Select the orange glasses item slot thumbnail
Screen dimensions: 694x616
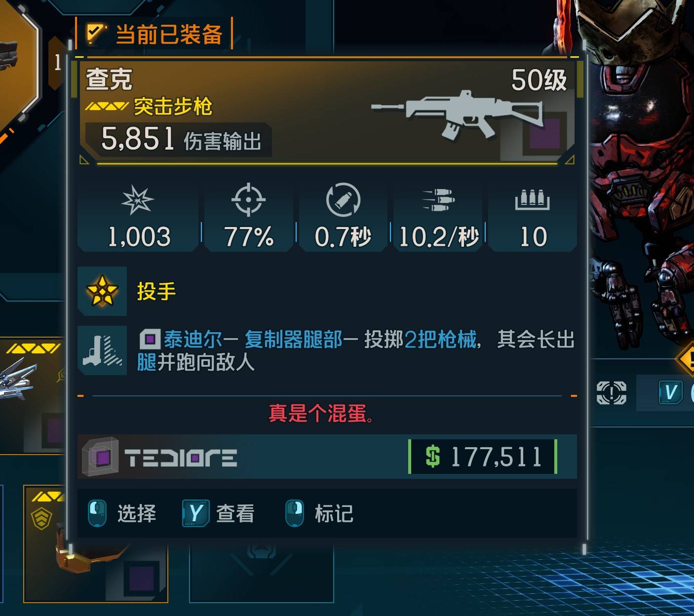pyautogui.click(x=96, y=544)
